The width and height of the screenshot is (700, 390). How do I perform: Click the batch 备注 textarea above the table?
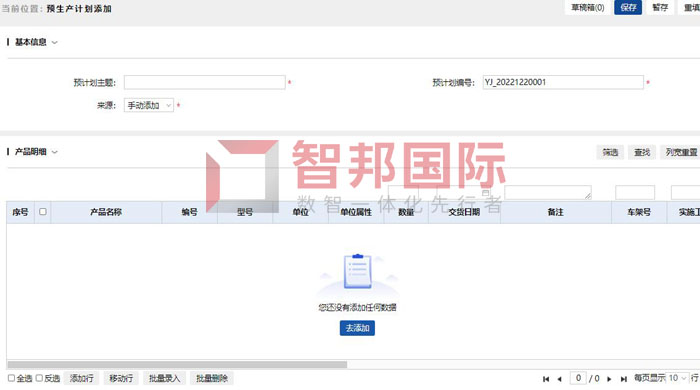click(548, 192)
